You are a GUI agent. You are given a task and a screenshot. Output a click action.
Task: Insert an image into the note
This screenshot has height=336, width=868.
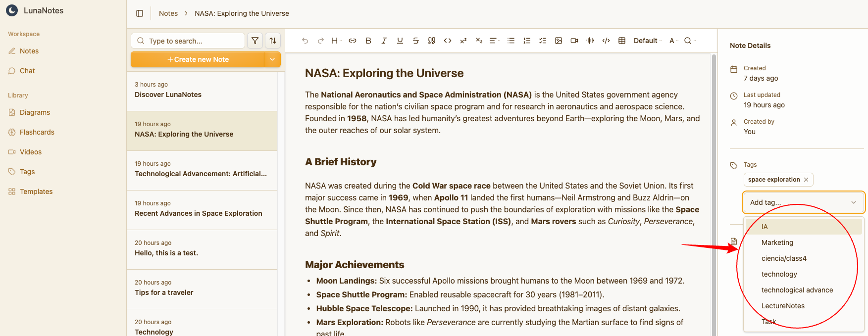(559, 41)
